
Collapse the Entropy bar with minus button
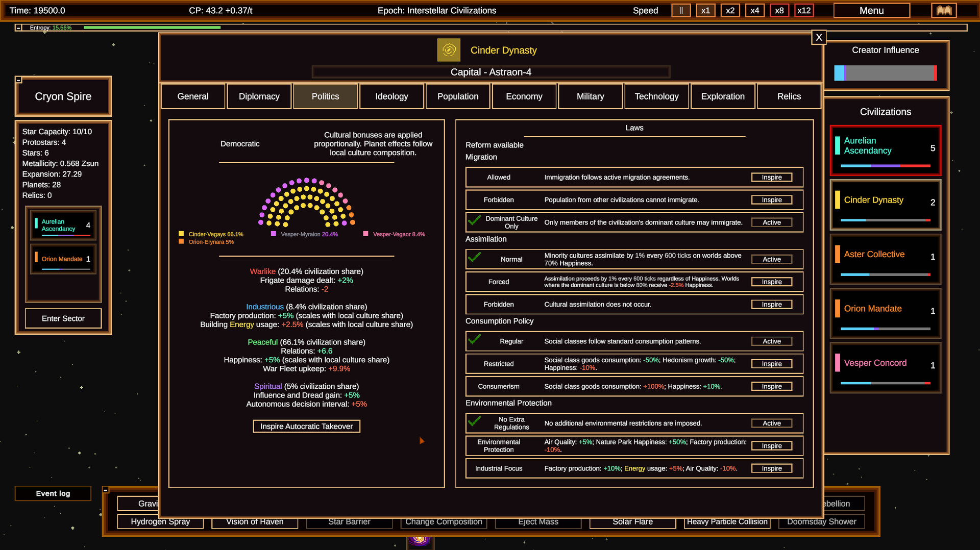pyautogui.click(x=18, y=28)
